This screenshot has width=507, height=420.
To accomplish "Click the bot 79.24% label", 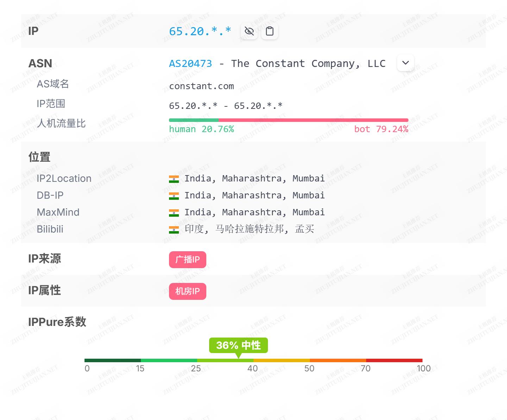I will (381, 129).
